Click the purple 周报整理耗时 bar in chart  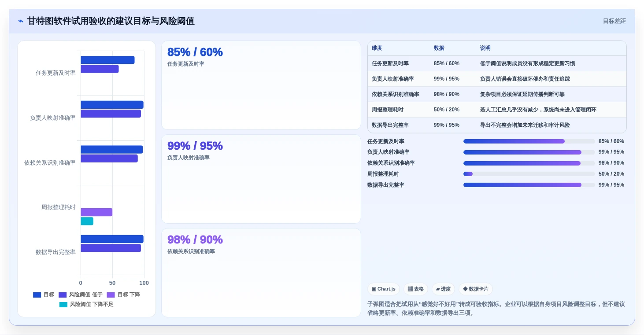coord(96,212)
